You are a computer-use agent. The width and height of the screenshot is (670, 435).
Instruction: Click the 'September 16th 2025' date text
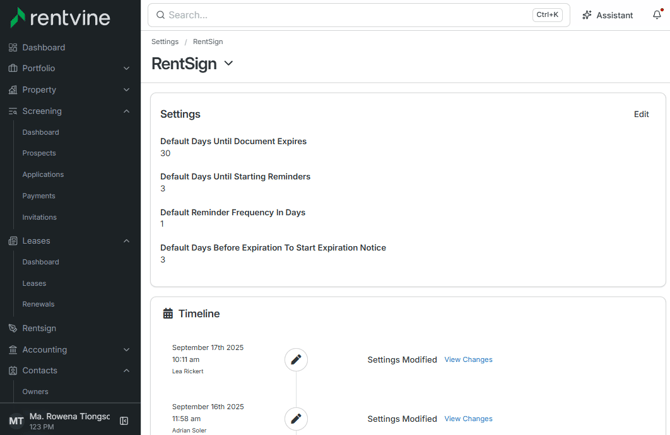click(x=208, y=406)
